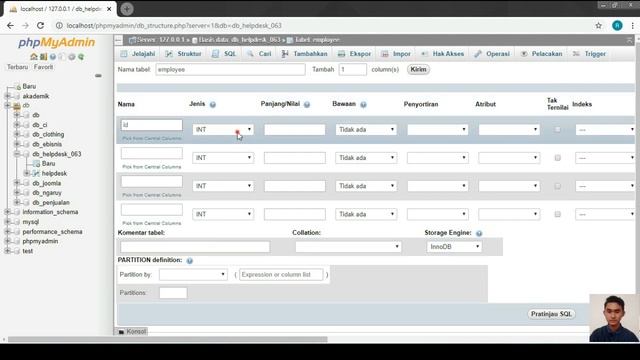This screenshot has height=360, width=640.
Task: Open the Tambahkan tab
Action: pos(304,54)
